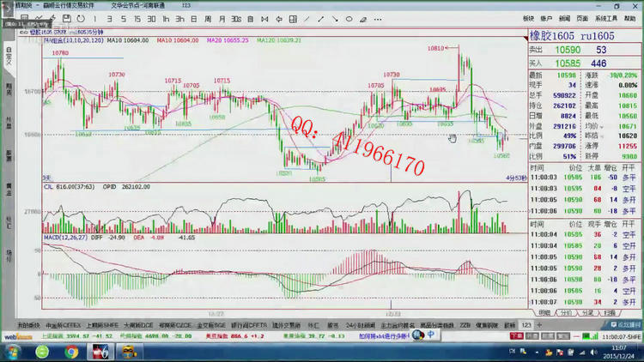The width and height of the screenshot is (644, 362).
Task: Click the lightning quick-order toolbar icon
Action: (52, 19)
